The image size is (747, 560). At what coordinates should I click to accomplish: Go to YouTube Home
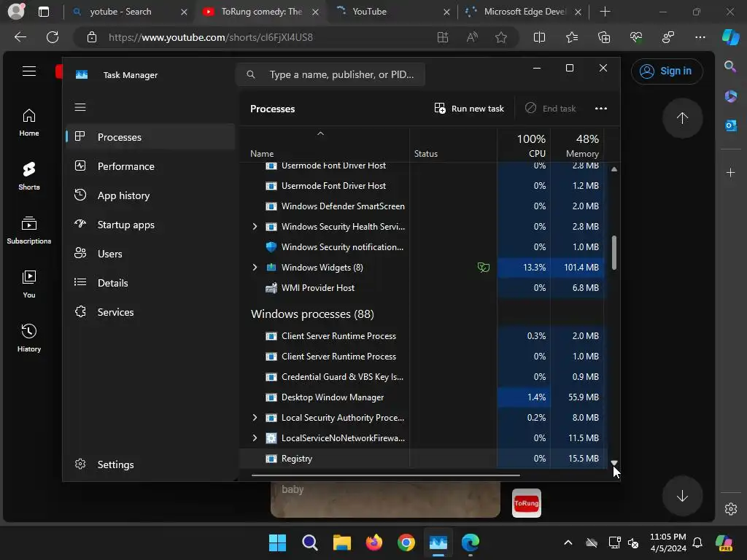coord(29,122)
